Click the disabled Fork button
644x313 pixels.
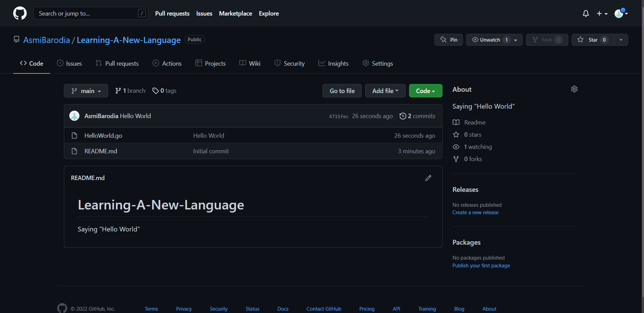[x=547, y=40]
